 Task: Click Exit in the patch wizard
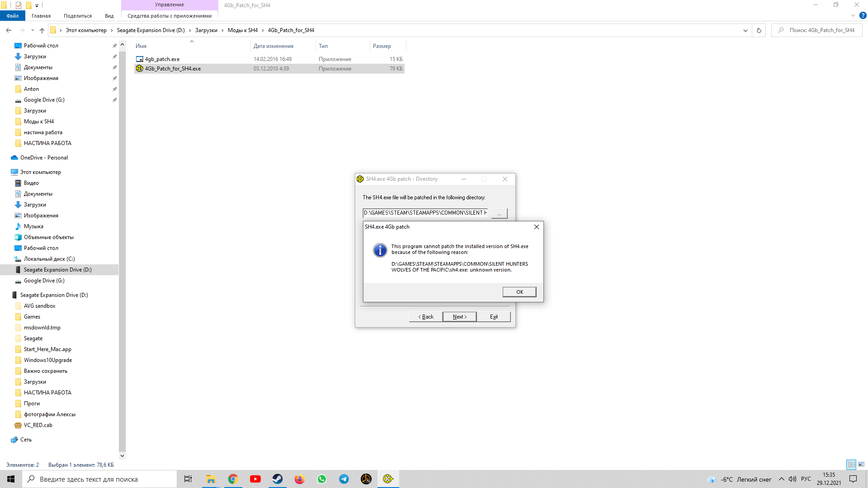point(494,317)
